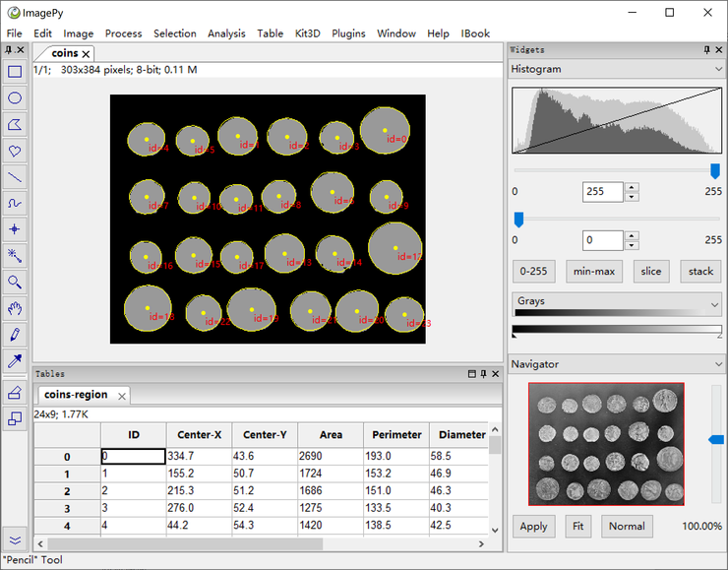Open the Analysis menu
This screenshot has height=570, width=728.
tap(226, 33)
